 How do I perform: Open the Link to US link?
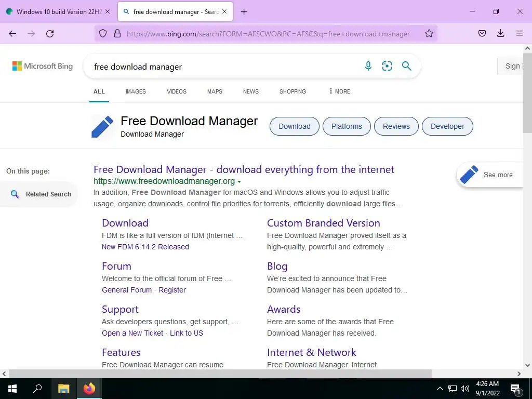tap(187, 333)
